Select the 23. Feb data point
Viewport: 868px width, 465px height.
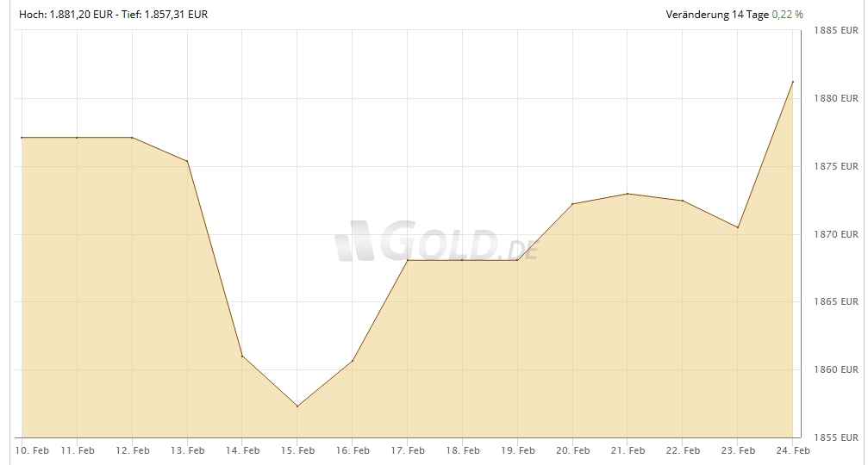click(x=738, y=227)
